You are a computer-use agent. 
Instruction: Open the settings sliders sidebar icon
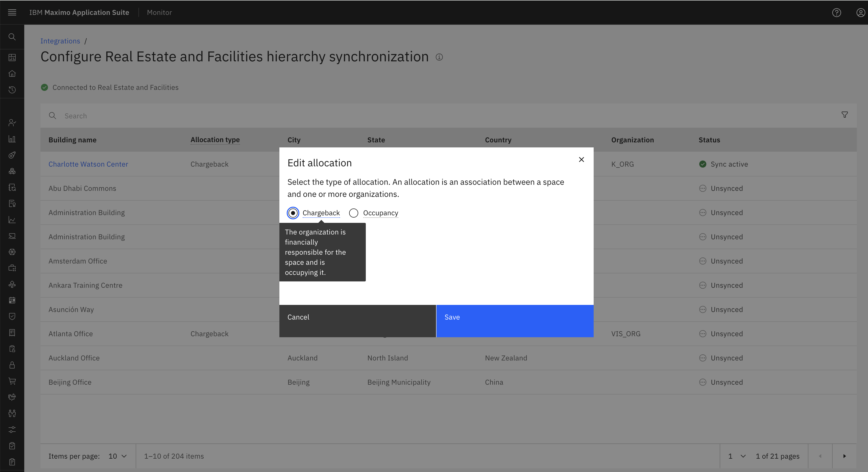[12, 430]
